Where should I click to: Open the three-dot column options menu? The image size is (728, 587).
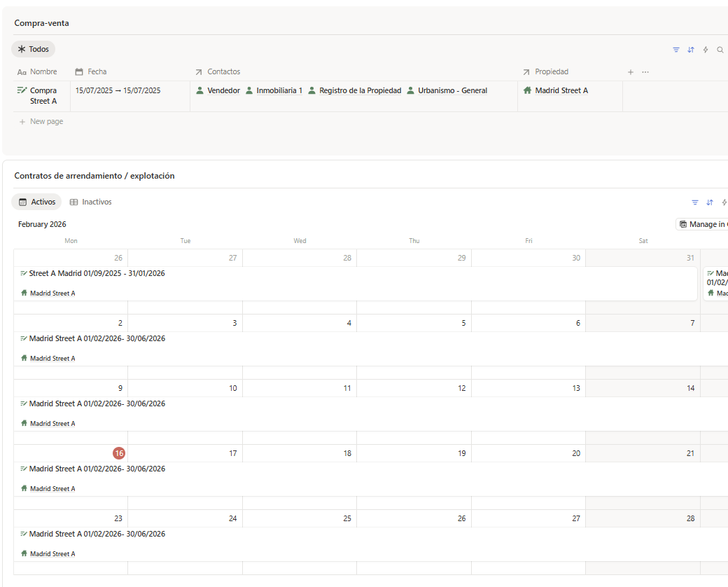click(x=645, y=72)
